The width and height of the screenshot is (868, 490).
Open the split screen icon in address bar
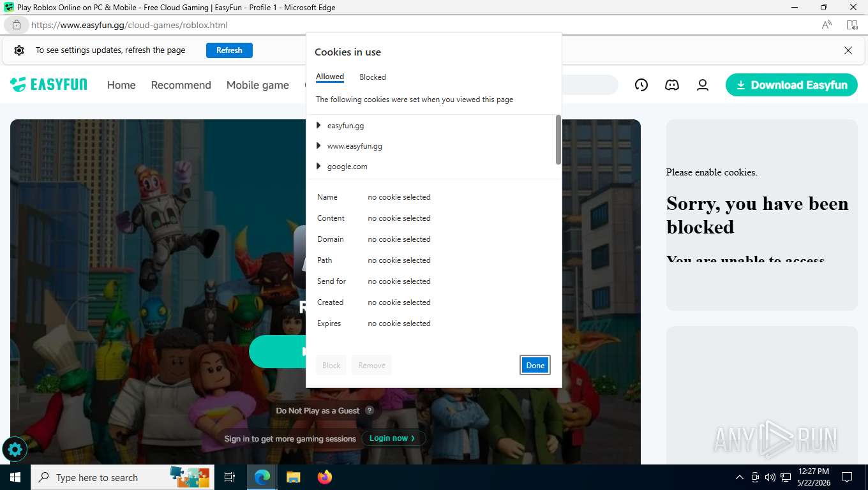[852, 25]
